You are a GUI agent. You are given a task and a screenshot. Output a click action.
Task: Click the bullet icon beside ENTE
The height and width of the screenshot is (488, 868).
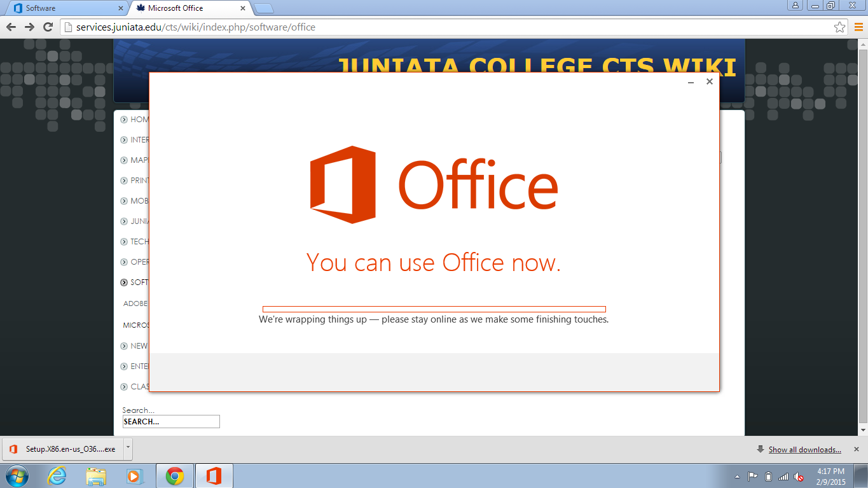(x=124, y=366)
